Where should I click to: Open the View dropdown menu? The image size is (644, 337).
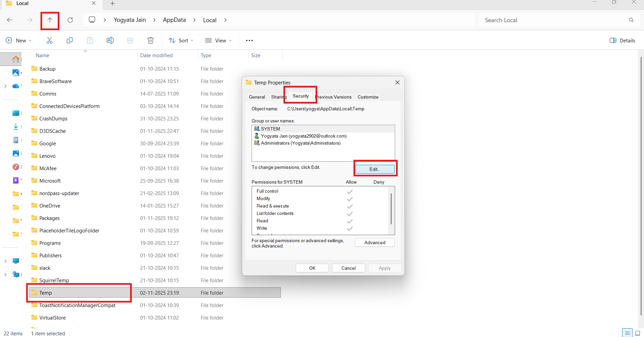click(x=218, y=40)
